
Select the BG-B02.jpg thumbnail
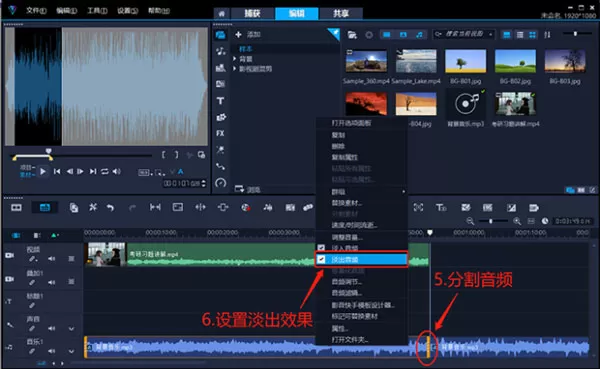coord(515,61)
